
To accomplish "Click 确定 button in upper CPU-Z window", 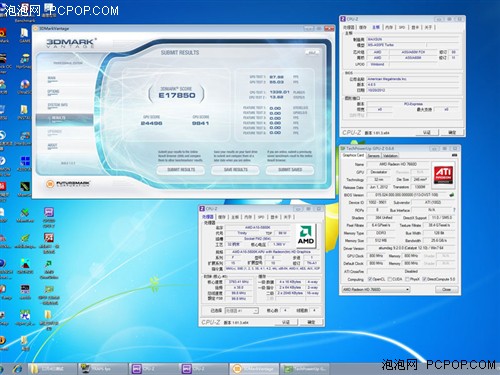I will (x=452, y=133).
